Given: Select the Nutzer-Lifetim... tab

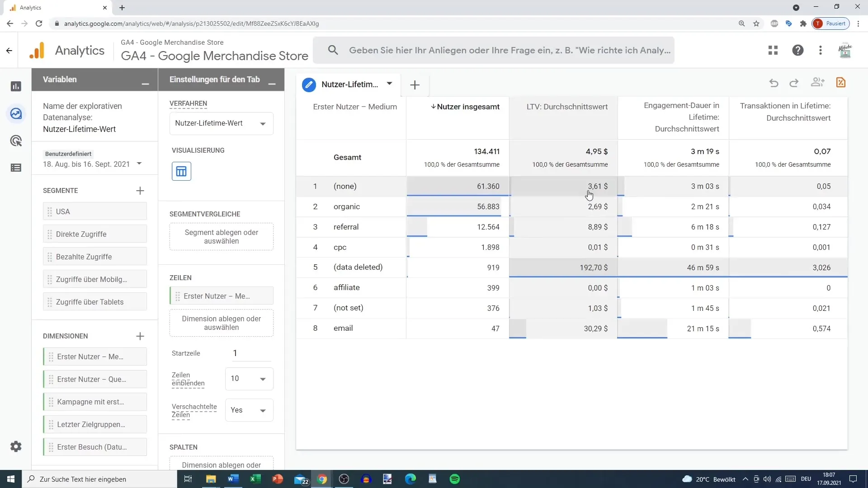Looking at the screenshot, I should pyautogui.click(x=349, y=84).
